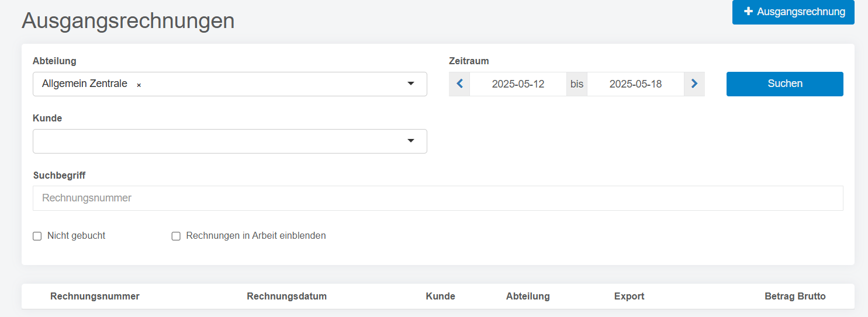Advance to the next Zeitraum week
The width and height of the screenshot is (868, 317).
[694, 84]
